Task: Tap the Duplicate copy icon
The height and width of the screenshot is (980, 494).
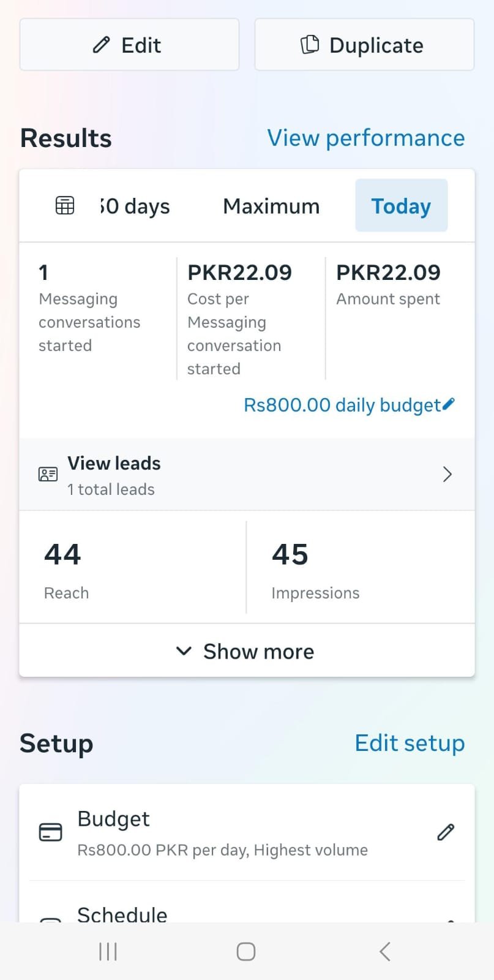Action: coord(310,45)
